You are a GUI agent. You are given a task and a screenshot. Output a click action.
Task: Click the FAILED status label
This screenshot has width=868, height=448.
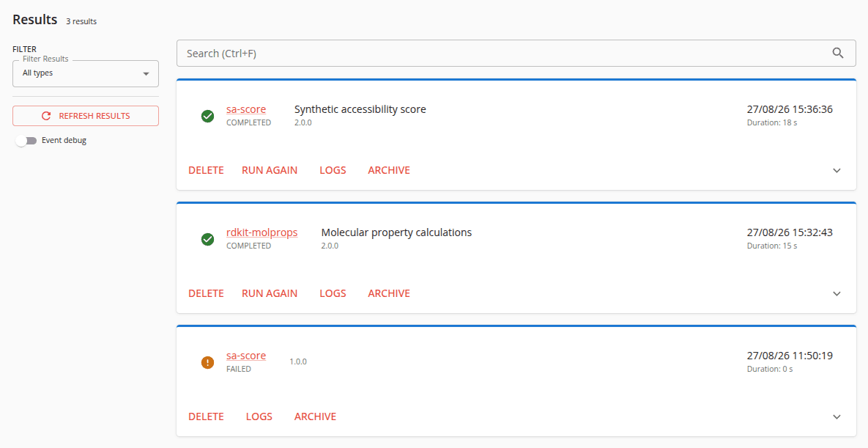(239, 369)
